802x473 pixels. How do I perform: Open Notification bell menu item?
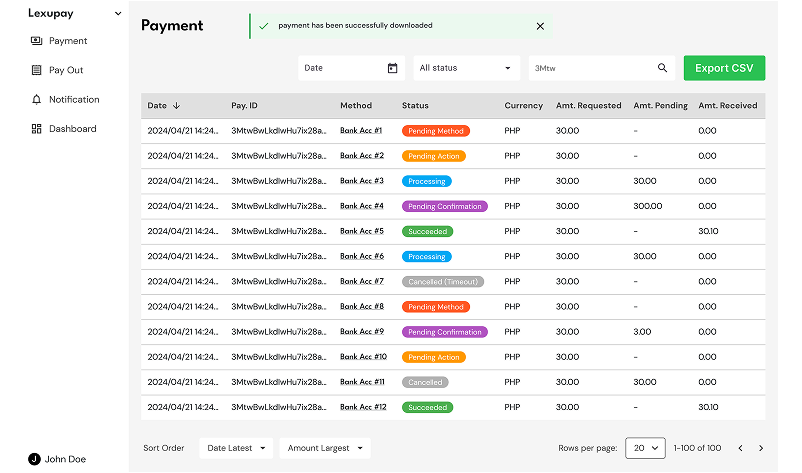point(73,99)
